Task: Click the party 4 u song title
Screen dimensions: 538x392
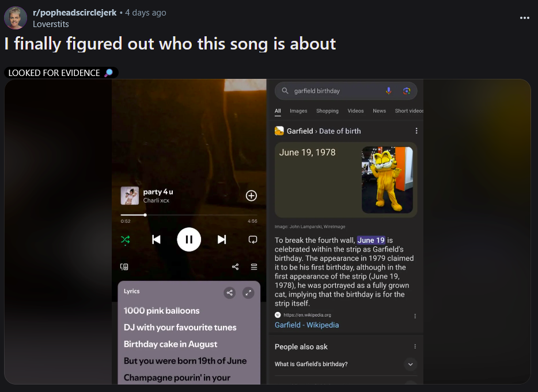Action: coord(158,192)
